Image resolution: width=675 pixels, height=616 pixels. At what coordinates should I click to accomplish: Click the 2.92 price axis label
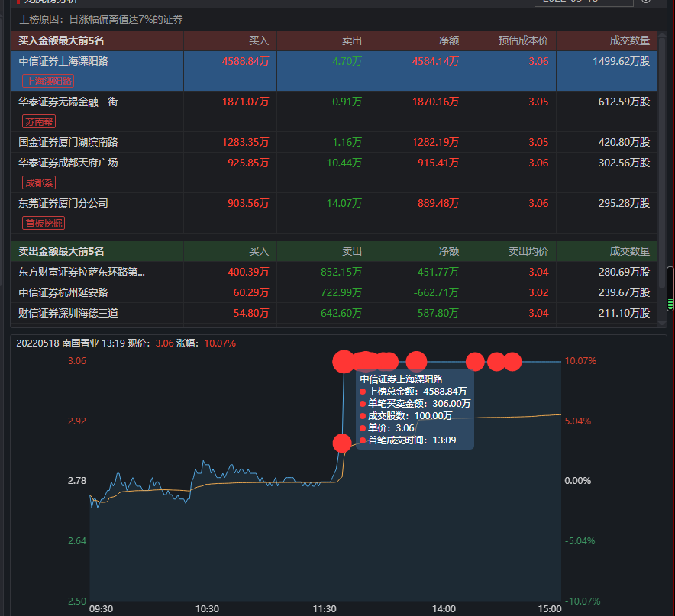click(77, 421)
